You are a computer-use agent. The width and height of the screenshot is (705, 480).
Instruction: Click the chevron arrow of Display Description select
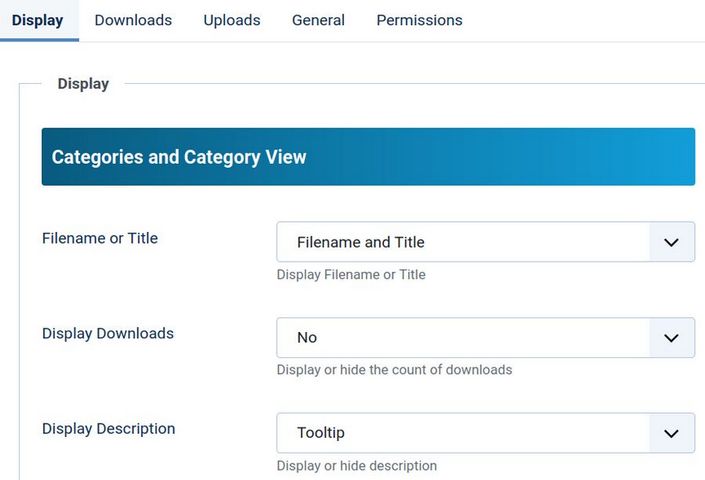671,433
